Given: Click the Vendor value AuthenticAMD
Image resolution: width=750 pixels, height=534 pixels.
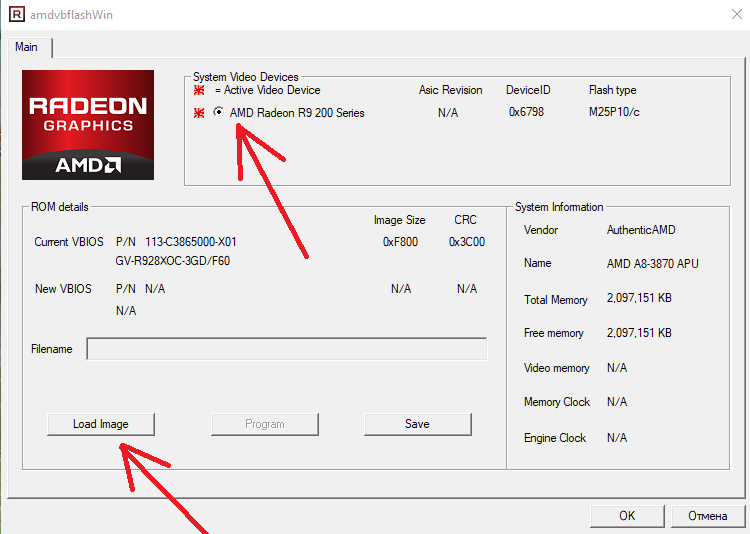Looking at the screenshot, I should point(641,230).
